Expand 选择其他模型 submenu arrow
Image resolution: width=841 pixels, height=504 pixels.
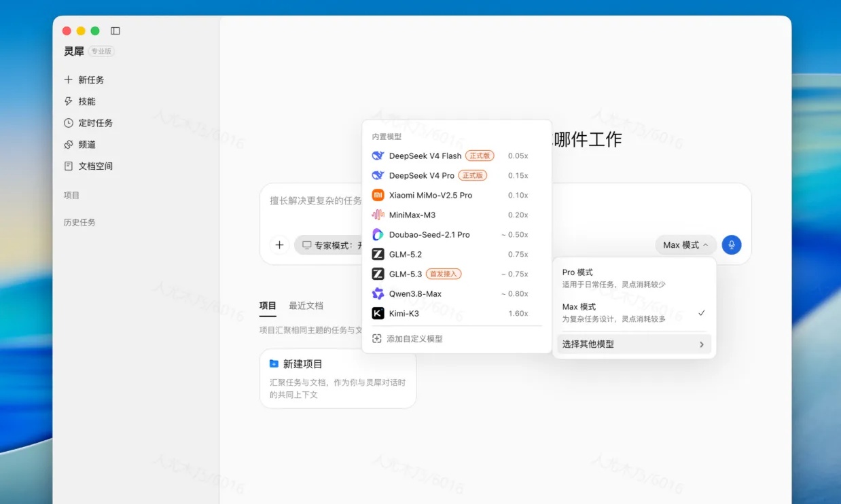click(702, 344)
